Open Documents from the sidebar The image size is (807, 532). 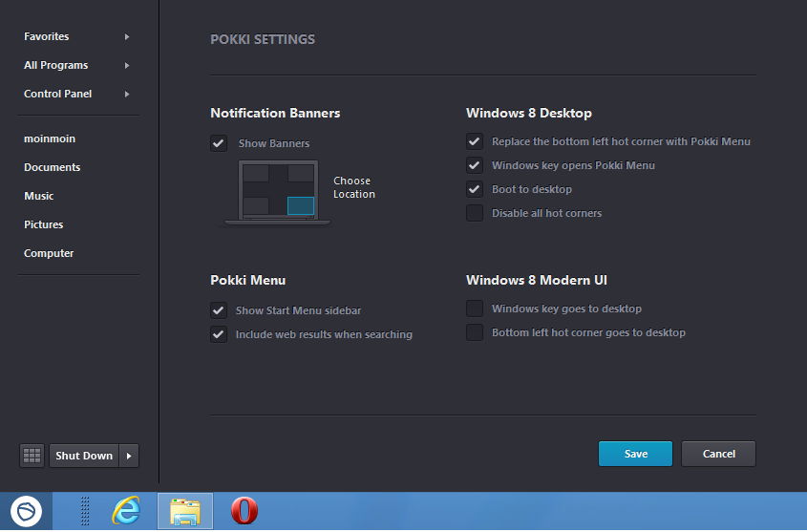pyautogui.click(x=52, y=167)
